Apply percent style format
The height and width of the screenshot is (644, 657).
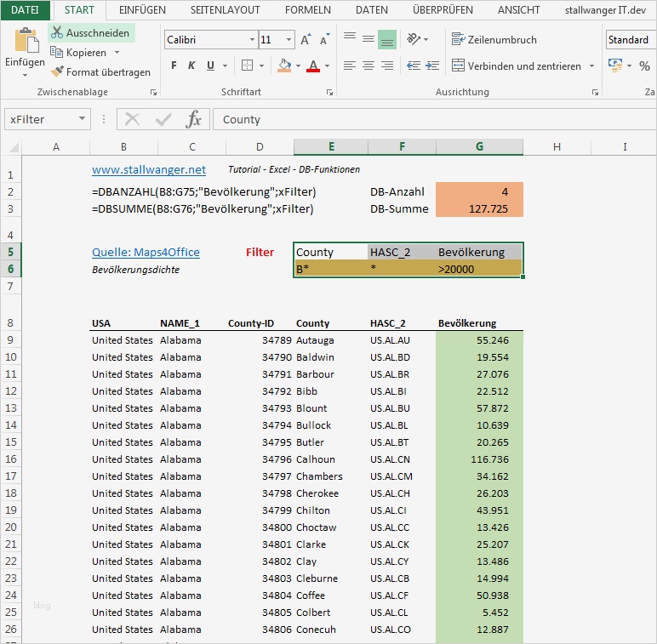tap(644, 66)
